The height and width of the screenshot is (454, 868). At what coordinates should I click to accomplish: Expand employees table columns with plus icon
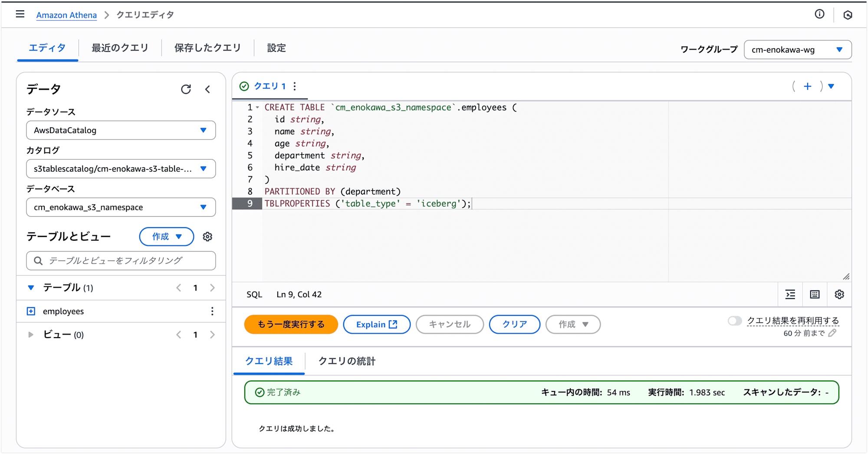[x=31, y=311]
